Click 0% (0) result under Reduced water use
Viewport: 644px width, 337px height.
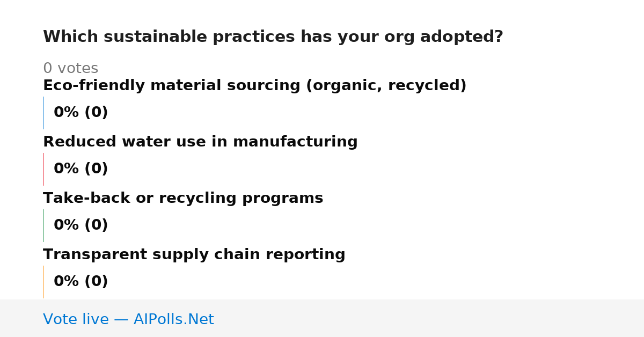(x=81, y=169)
